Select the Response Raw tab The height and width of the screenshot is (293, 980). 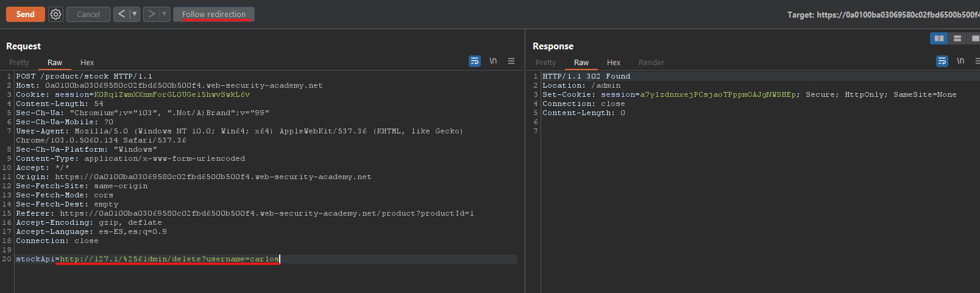coord(581,62)
